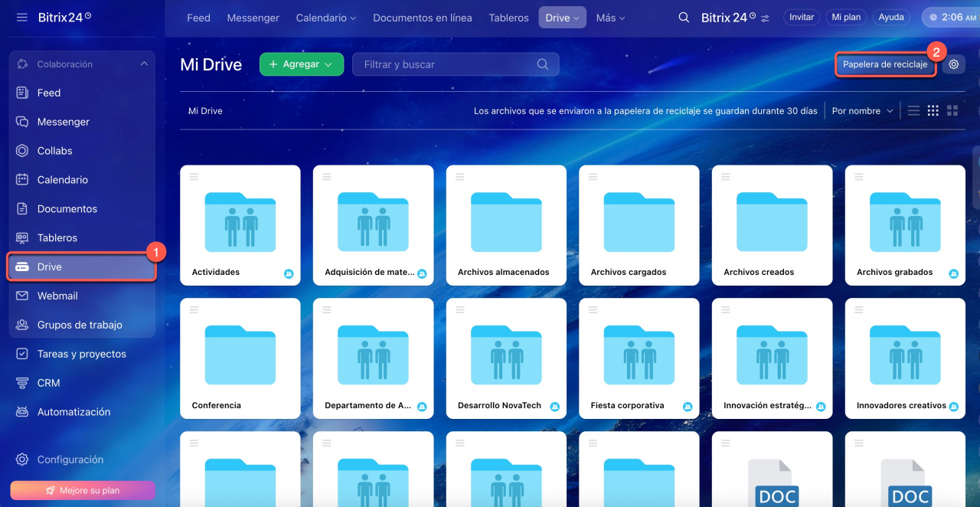Screen dimensions: 980x507
Task: Click the Messenger icon in sidebar
Action: (x=22, y=122)
